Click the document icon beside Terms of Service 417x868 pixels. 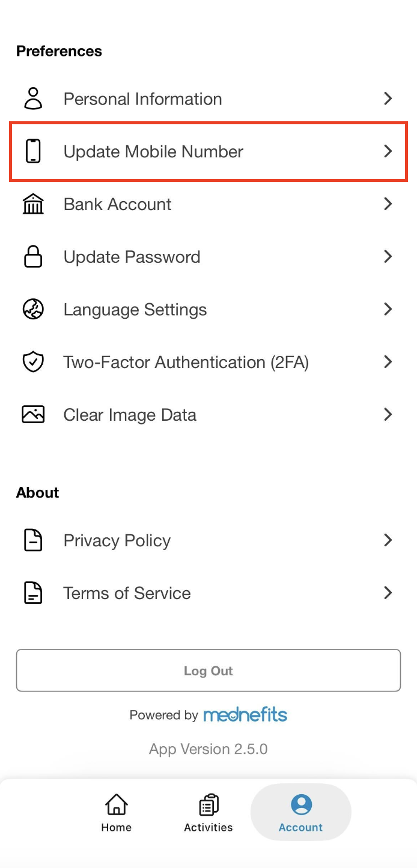[x=33, y=593]
